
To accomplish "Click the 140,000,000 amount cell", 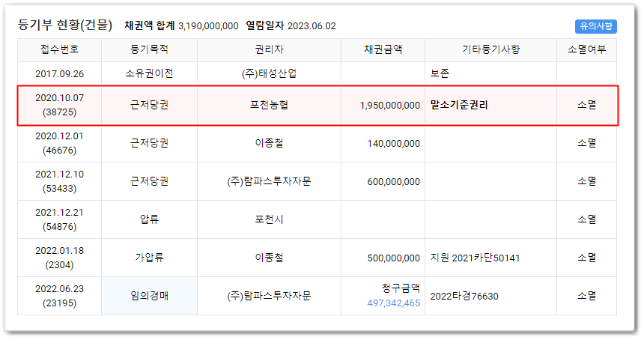I will (383, 143).
